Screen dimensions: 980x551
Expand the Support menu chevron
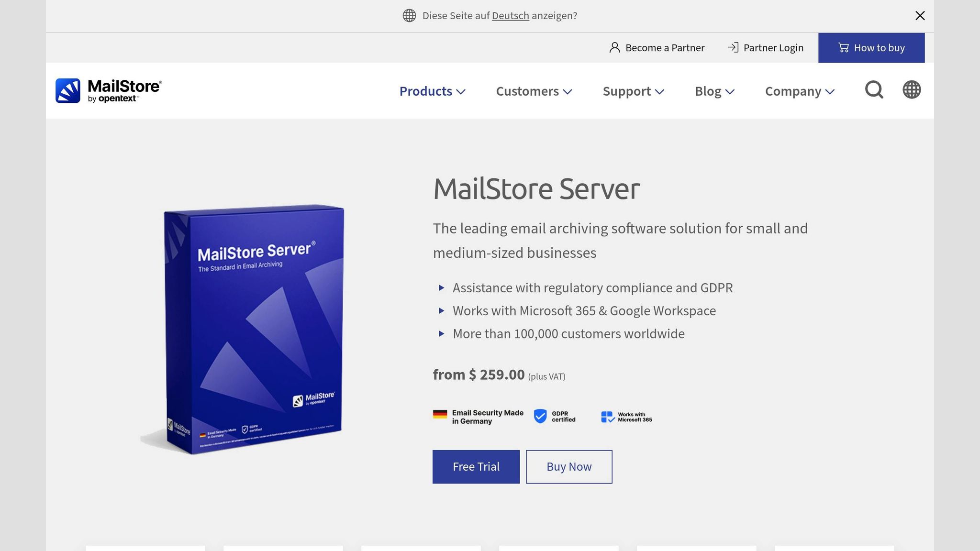point(659,92)
